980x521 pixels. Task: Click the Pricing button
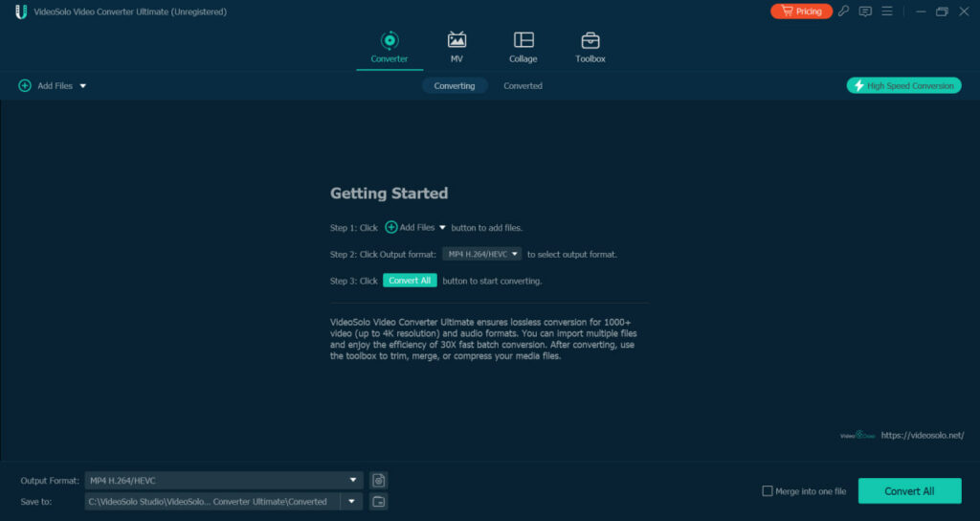coord(801,11)
